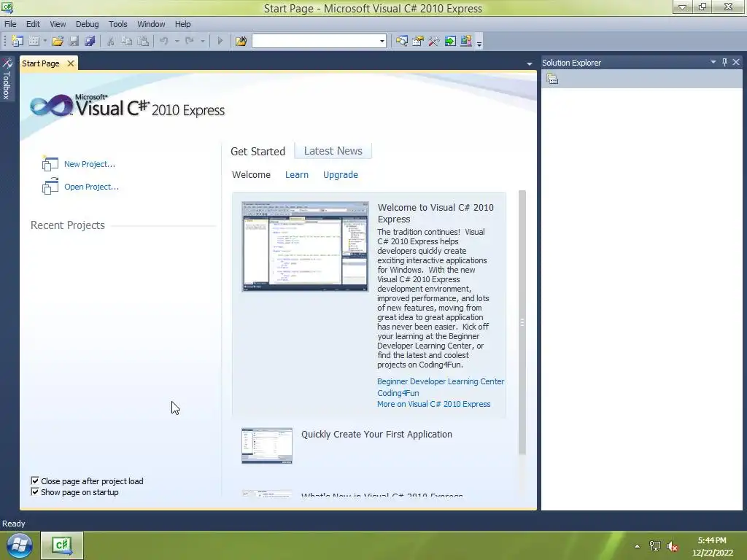Open the Beginner Developer Learning Center link
747x560 pixels.
click(x=441, y=381)
